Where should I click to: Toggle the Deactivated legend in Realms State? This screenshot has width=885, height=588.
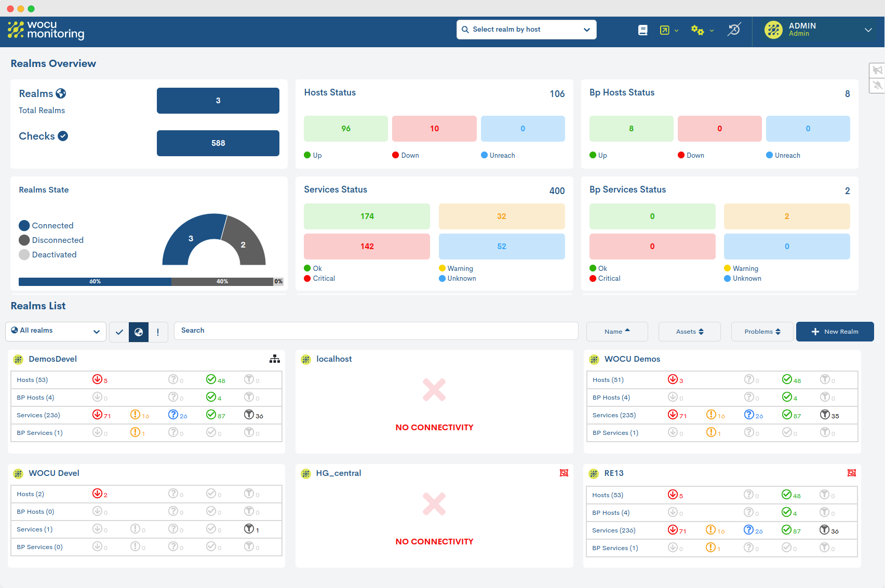48,254
